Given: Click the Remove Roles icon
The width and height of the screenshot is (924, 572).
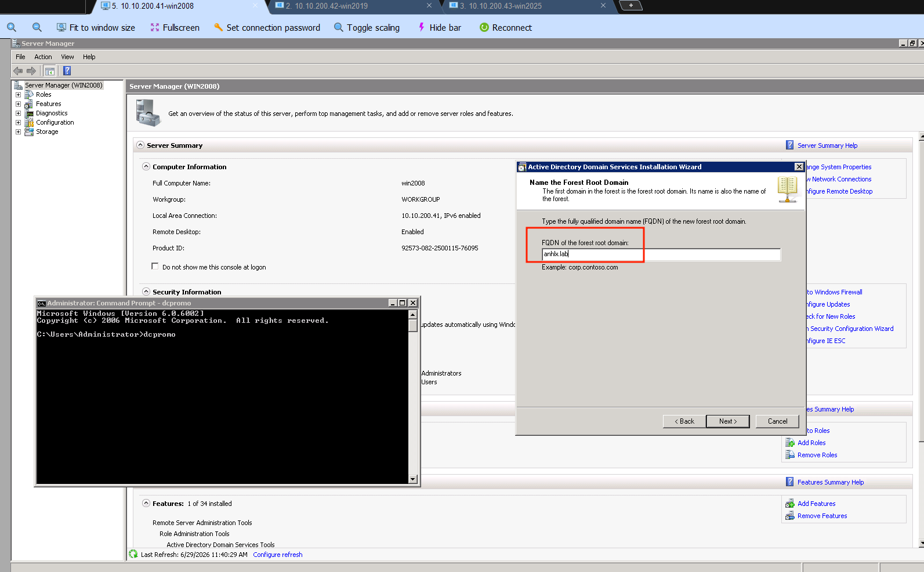Looking at the screenshot, I should tap(789, 455).
